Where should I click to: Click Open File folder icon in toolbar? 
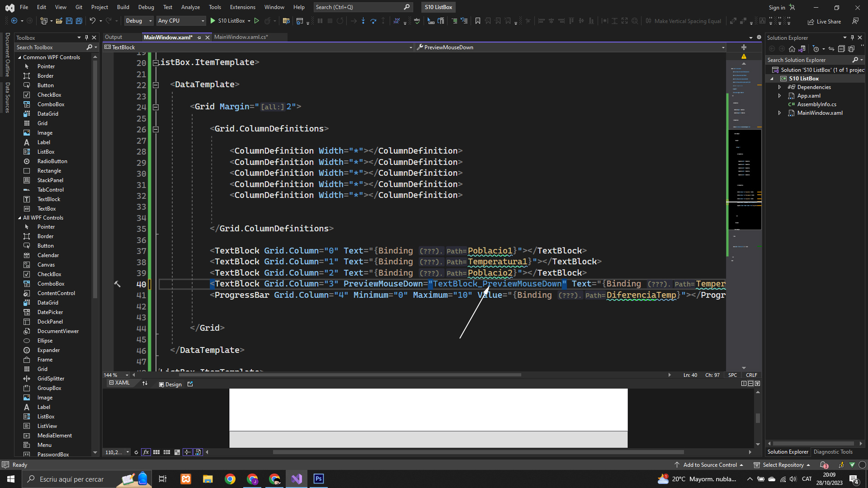[59, 21]
